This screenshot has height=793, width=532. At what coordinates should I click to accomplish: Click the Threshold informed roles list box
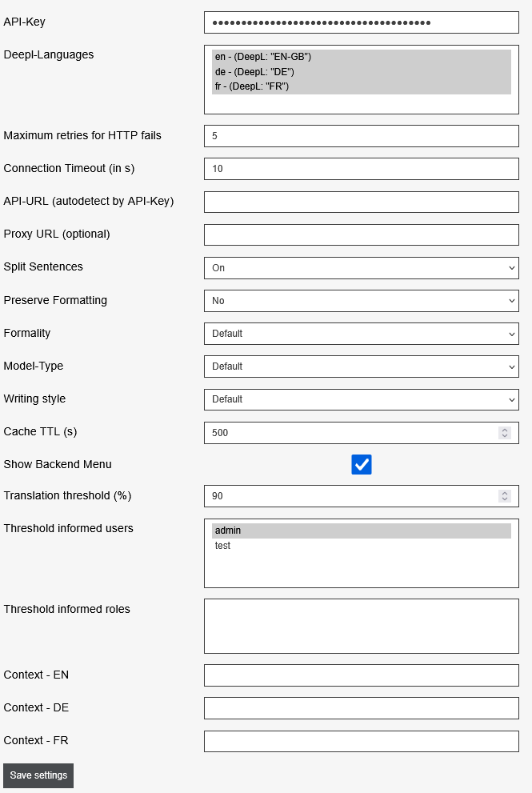pyautogui.click(x=361, y=627)
